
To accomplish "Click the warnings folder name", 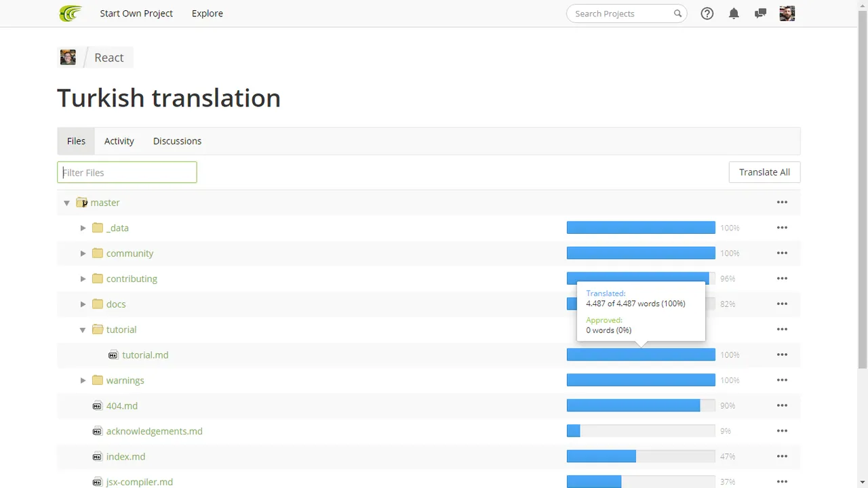I will (x=125, y=380).
